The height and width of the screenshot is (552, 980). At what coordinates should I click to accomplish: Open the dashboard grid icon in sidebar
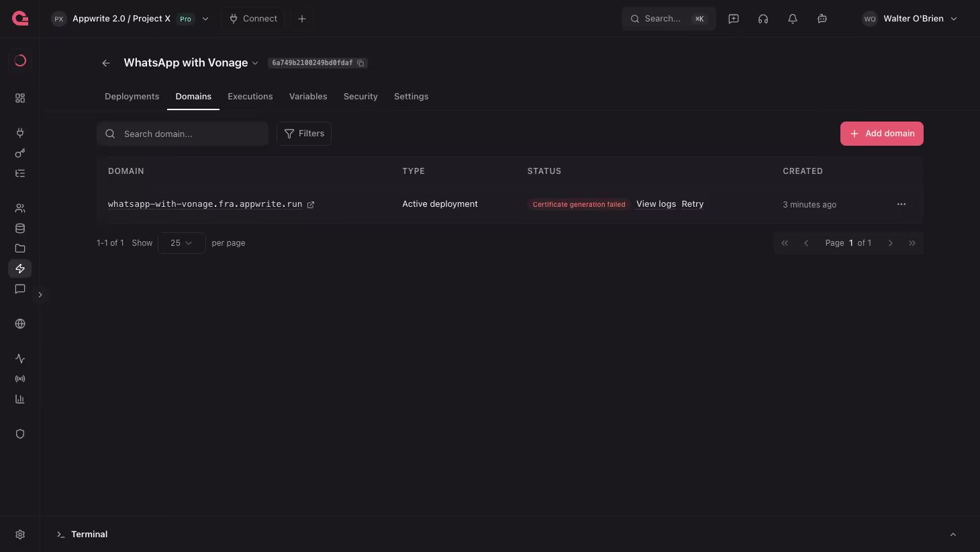pyautogui.click(x=20, y=98)
